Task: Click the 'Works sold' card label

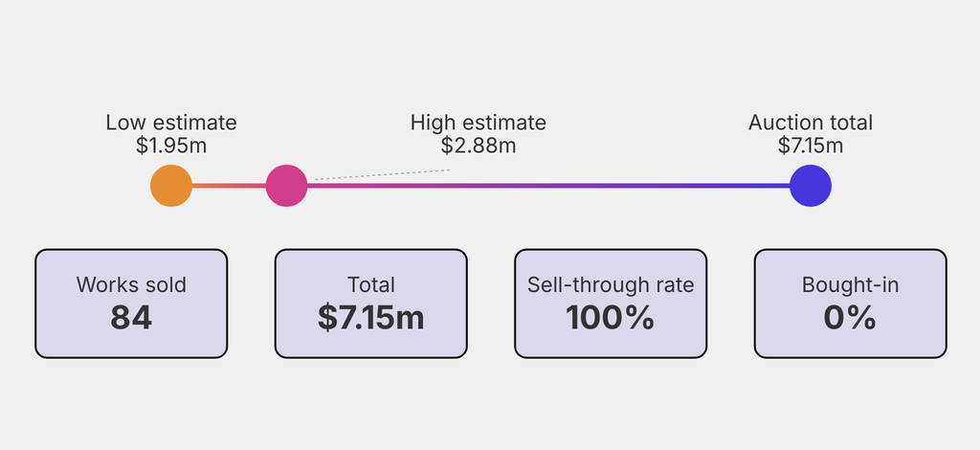Action: click(131, 284)
